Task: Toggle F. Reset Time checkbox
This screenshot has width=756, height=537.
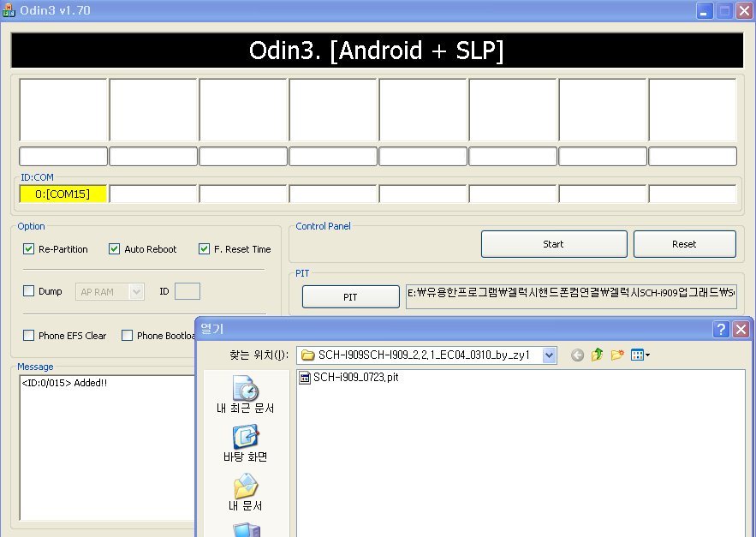Action: coord(204,249)
